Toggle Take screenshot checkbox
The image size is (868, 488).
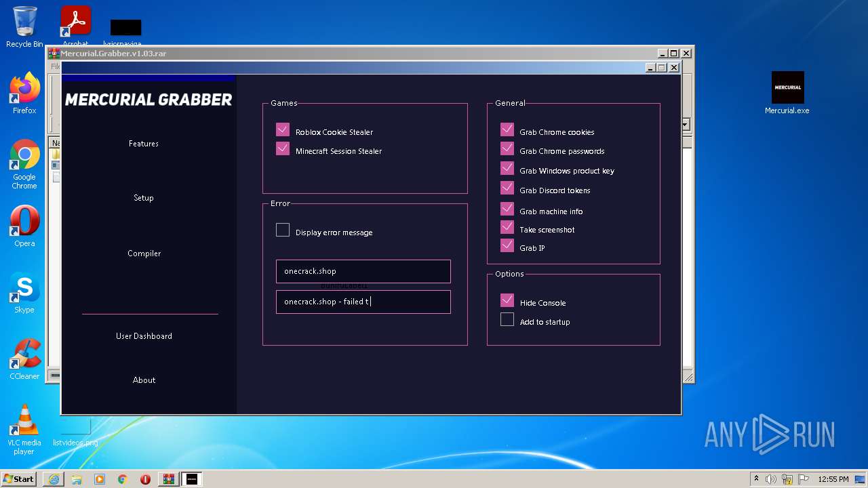(507, 227)
